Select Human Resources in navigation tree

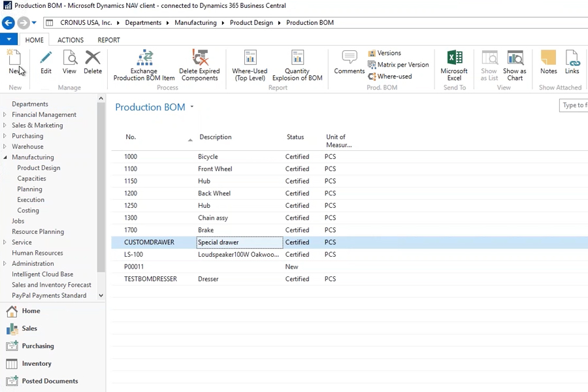pos(37,253)
